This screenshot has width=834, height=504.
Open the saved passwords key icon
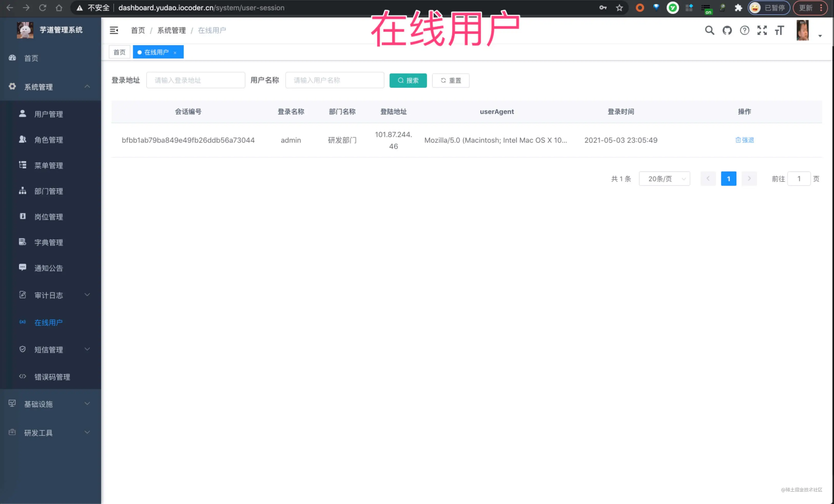click(603, 8)
